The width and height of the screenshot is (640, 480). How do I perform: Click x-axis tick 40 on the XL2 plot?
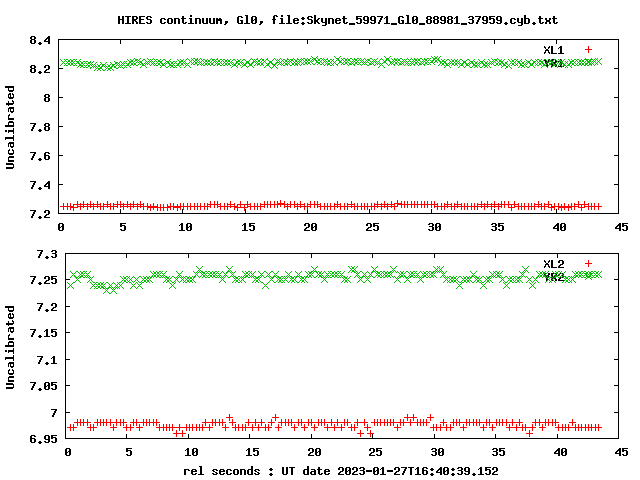[560, 452]
